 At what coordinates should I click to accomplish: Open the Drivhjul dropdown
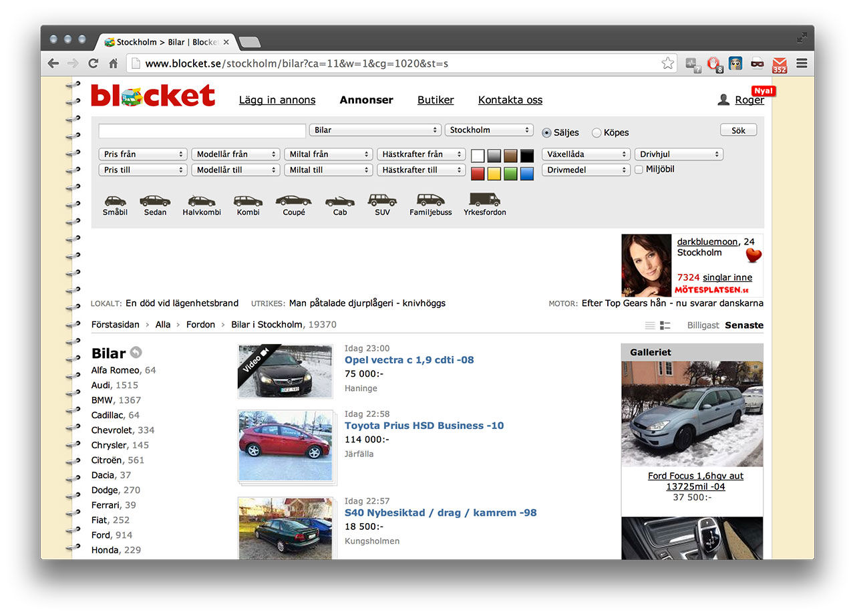pyautogui.click(x=679, y=154)
